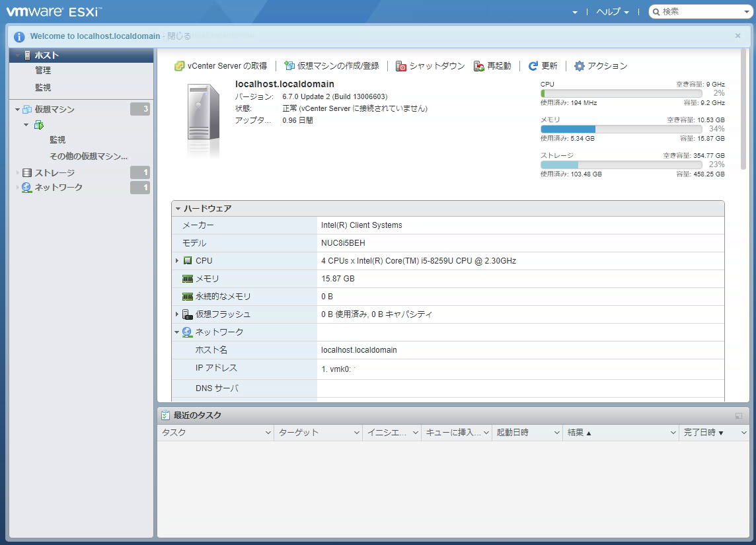Click the アクション button label
The height and width of the screenshot is (545, 756).
(607, 66)
